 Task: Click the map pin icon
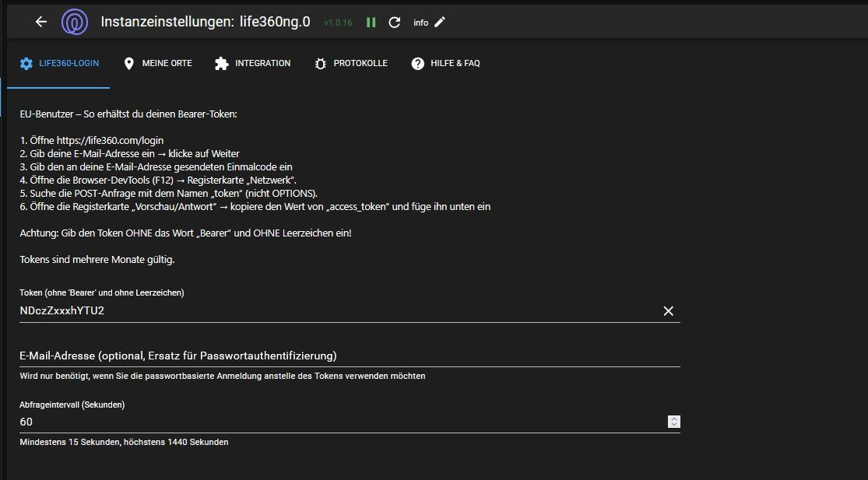pos(128,64)
